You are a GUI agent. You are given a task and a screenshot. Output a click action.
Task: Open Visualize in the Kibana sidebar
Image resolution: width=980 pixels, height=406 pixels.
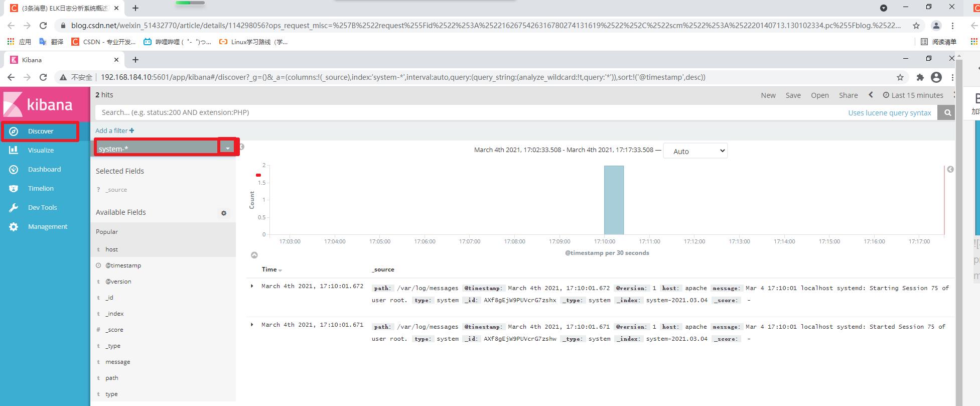point(40,150)
